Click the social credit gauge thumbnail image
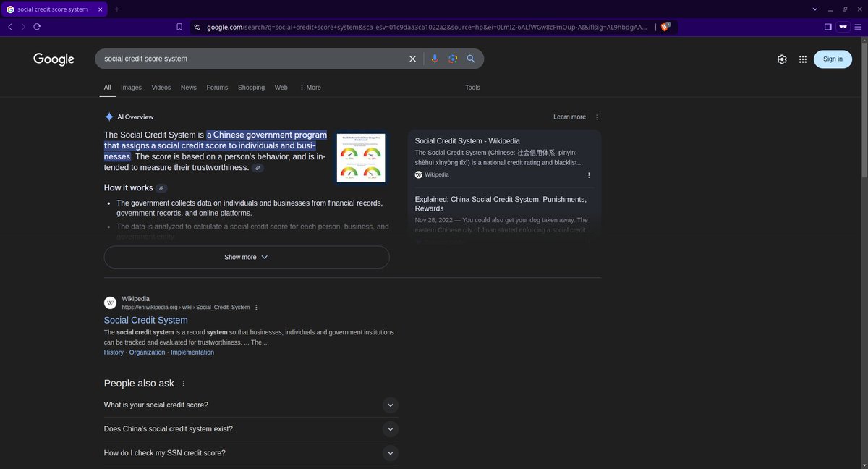This screenshot has height=469, width=868. click(x=361, y=158)
